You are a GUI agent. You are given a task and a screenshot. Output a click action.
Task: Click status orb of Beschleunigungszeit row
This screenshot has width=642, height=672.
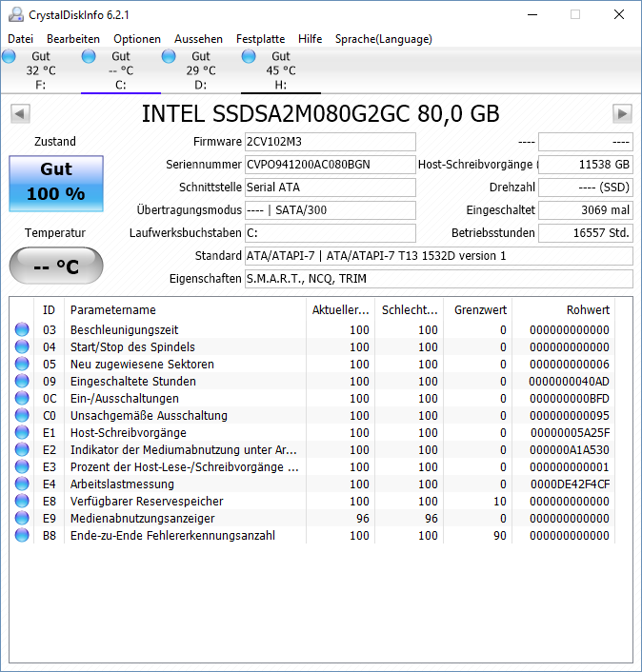point(22,329)
